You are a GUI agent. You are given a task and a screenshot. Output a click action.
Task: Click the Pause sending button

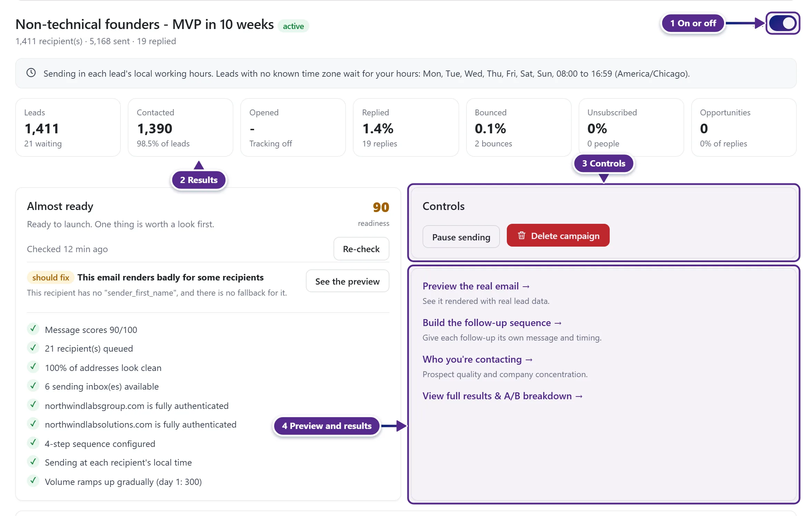pyautogui.click(x=461, y=237)
